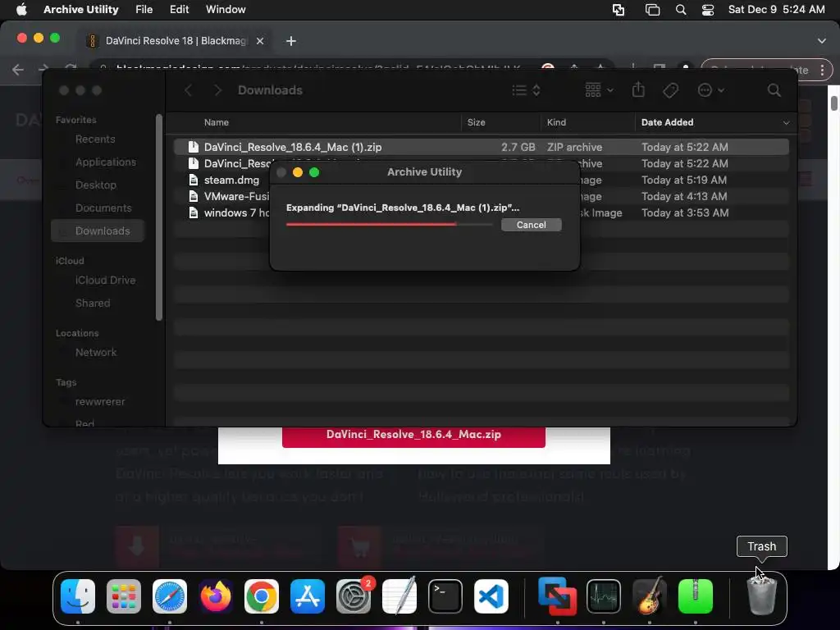
Task: Select Network in Finder sidebar
Action: [x=96, y=353]
